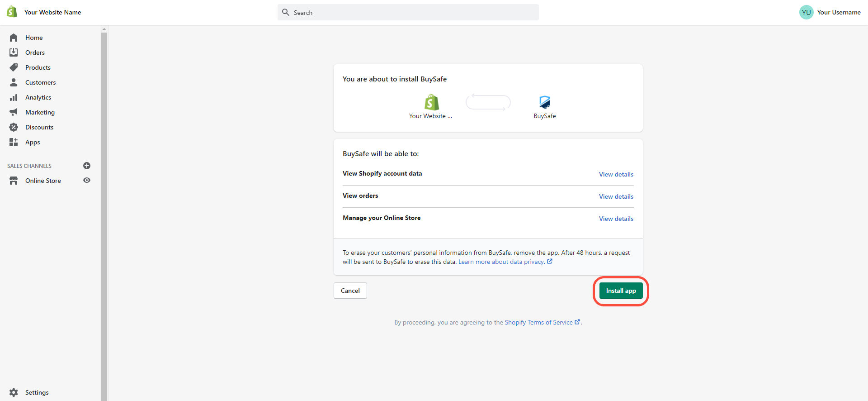Image resolution: width=868 pixels, height=401 pixels.
Task: Click the Products tag icon
Action: click(x=14, y=67)
